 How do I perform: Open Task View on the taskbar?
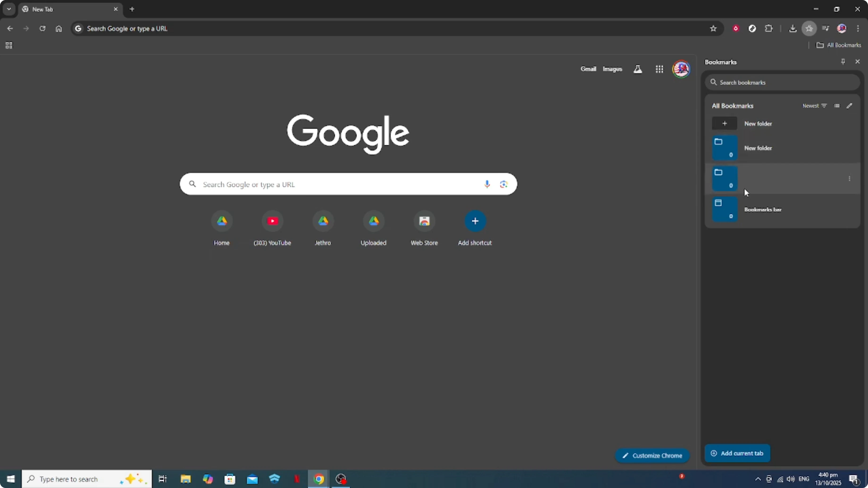(163, 479)
